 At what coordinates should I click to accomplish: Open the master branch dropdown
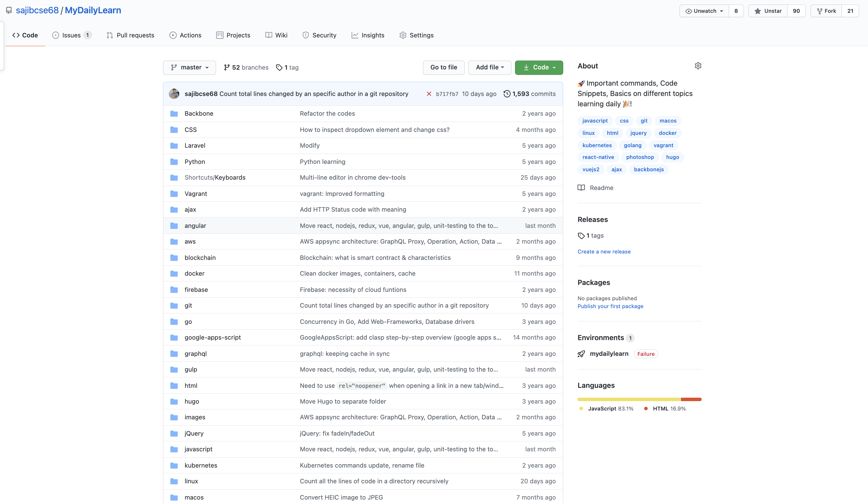pyautogui.click(x=190, y=67)
